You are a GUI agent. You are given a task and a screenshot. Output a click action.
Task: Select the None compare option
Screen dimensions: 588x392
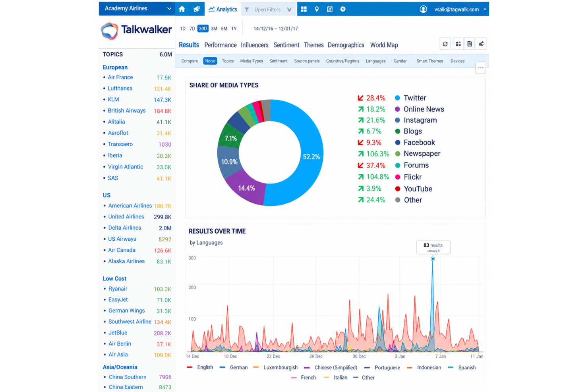(x=210, y=61)
